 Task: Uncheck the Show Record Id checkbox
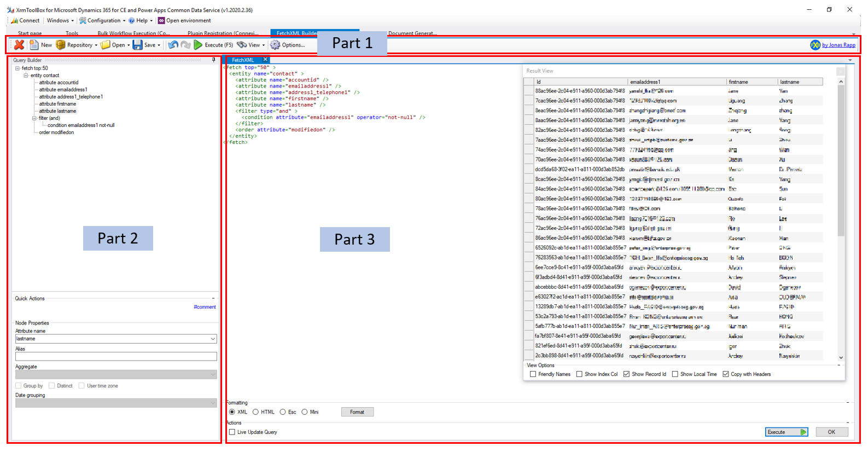[x=626, y=374]
